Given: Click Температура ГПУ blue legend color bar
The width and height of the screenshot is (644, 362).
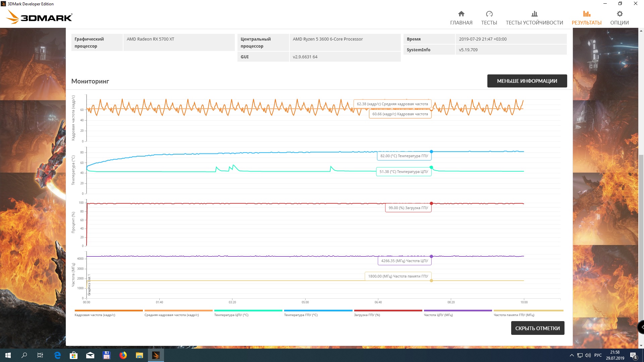Looking at the screenshot, I should [x=318, y=311].
